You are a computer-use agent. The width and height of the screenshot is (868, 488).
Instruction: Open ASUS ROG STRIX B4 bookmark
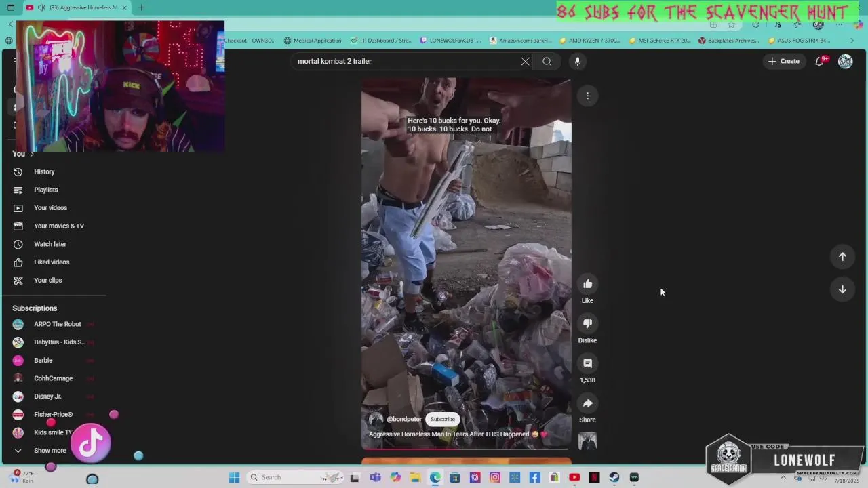pyautogui.click(x=799, y=41)
